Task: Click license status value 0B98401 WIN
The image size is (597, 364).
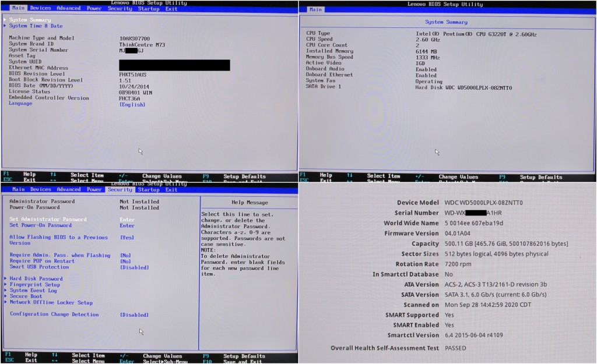Action: [x=135, y=93]
